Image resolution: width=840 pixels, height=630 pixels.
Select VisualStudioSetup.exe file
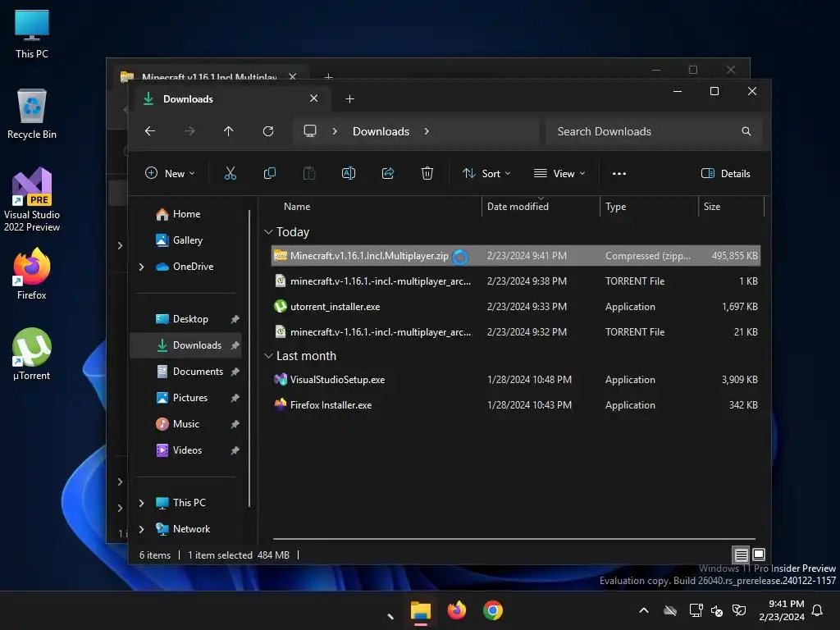[x=515, y=380]
